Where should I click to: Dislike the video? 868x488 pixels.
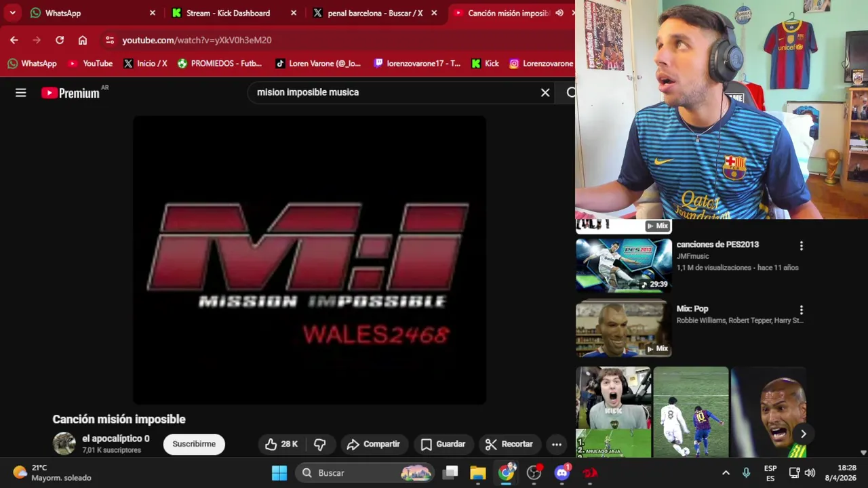(320, 444)
